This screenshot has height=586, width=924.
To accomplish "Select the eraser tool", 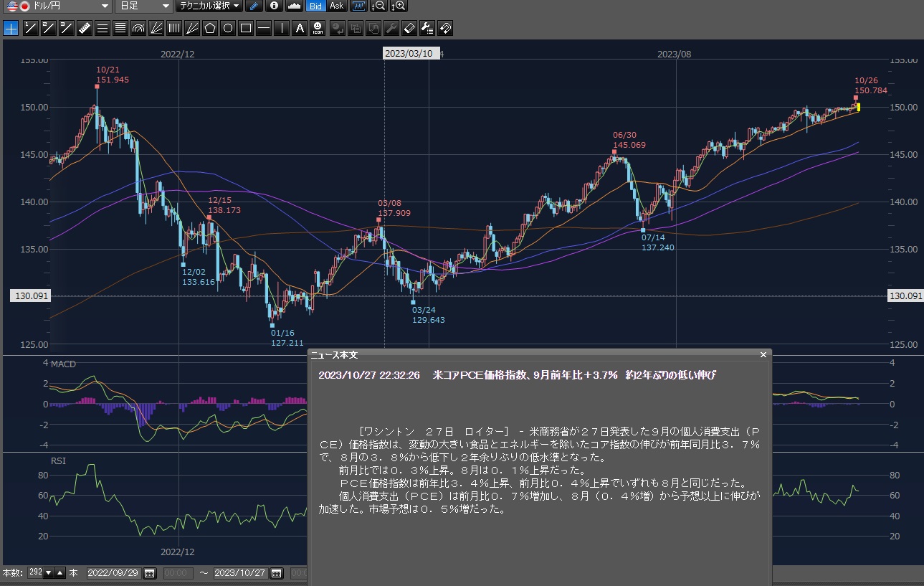I will (x=409, y=29).
